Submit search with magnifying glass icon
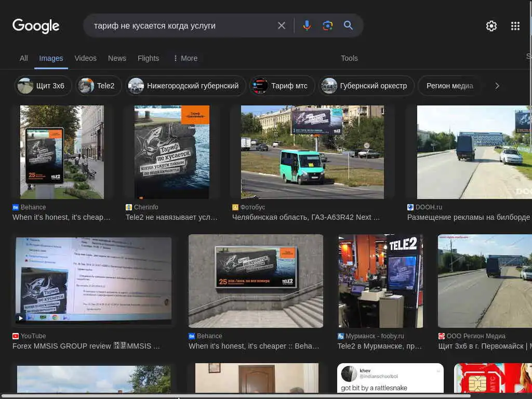 coord(348,25)
